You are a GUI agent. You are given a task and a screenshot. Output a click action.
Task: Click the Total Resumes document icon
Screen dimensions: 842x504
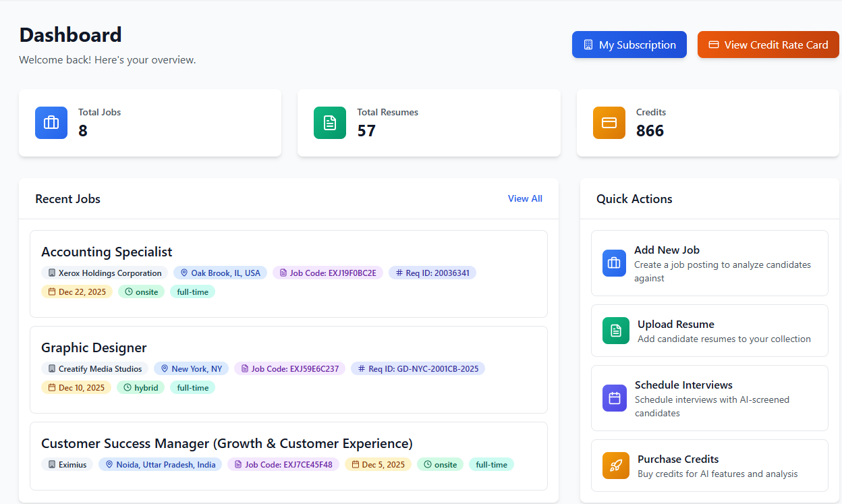click(330, 123)
